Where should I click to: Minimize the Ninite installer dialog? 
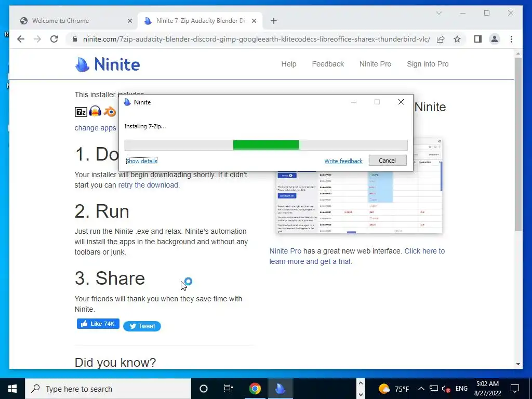pyautogui.click(x=353, y=102)
